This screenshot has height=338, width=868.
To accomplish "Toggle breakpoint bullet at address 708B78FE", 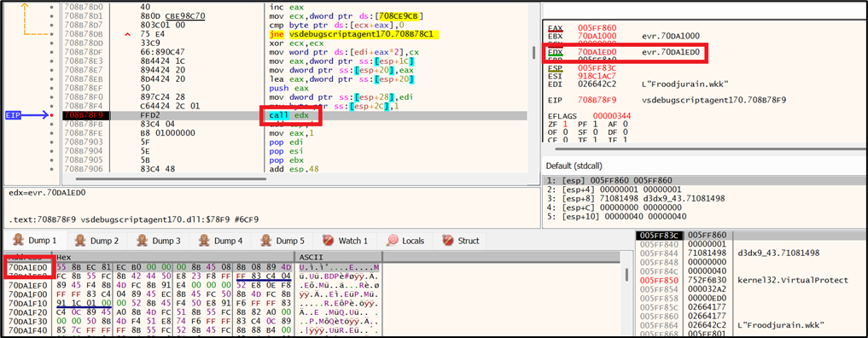I will pos(52,133).
